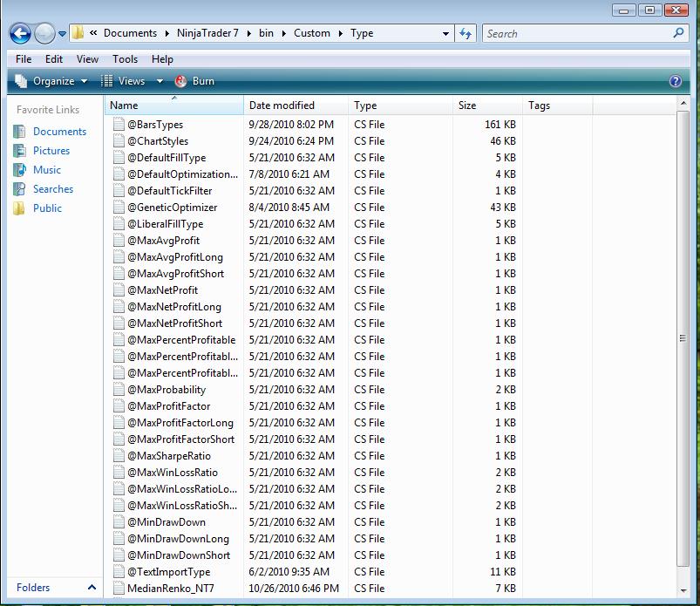Screen dimensions: 700x606
Task: Click the Back navigation arrow
Action: click(x=21, y=33)
